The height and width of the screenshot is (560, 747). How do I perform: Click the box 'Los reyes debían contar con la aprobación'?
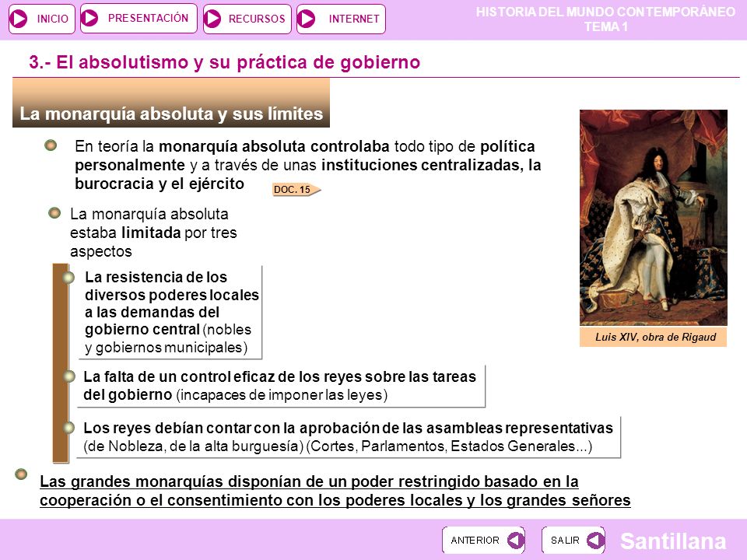tap(349, 436)
